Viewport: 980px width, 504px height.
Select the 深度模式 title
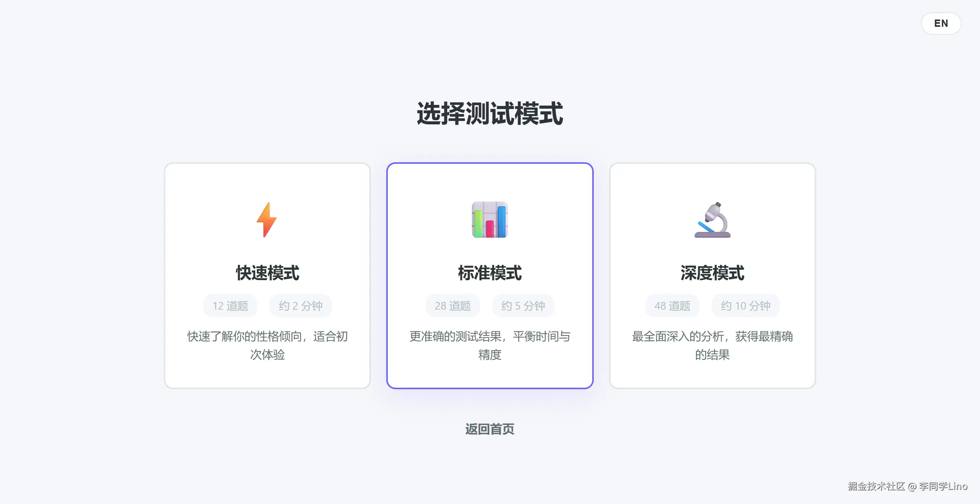712,273
